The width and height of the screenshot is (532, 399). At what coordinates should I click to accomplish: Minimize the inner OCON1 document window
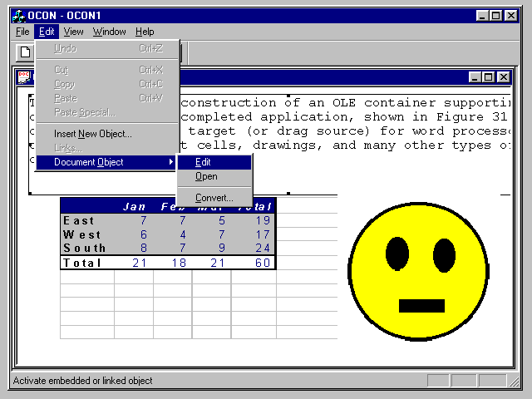point(475,77)
